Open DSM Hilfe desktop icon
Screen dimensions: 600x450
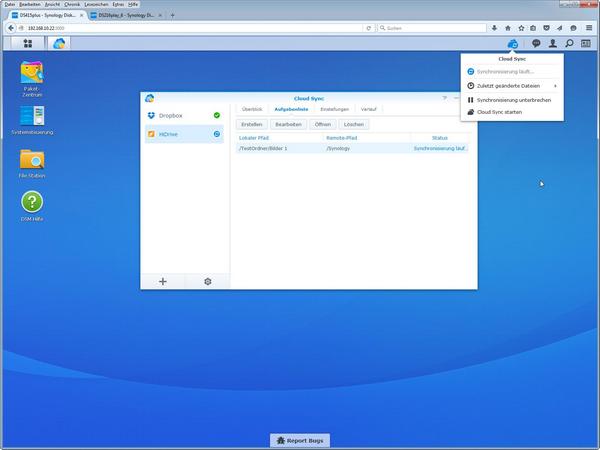point(32,206)
